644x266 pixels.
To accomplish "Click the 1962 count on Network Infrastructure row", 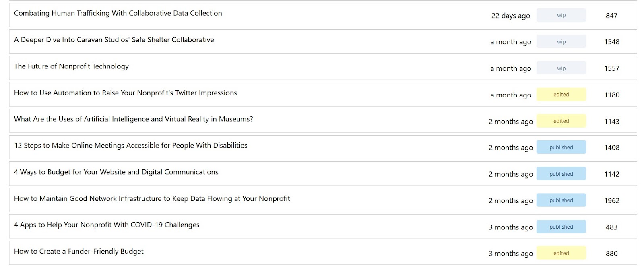I will click(x=611, y=201).
